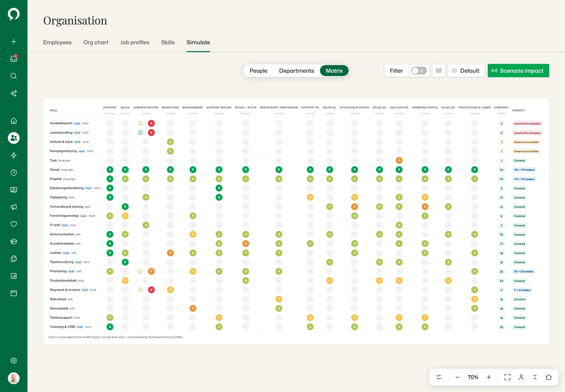Open the AI sparkles icon in sidebar

click(x=14, y=93)
